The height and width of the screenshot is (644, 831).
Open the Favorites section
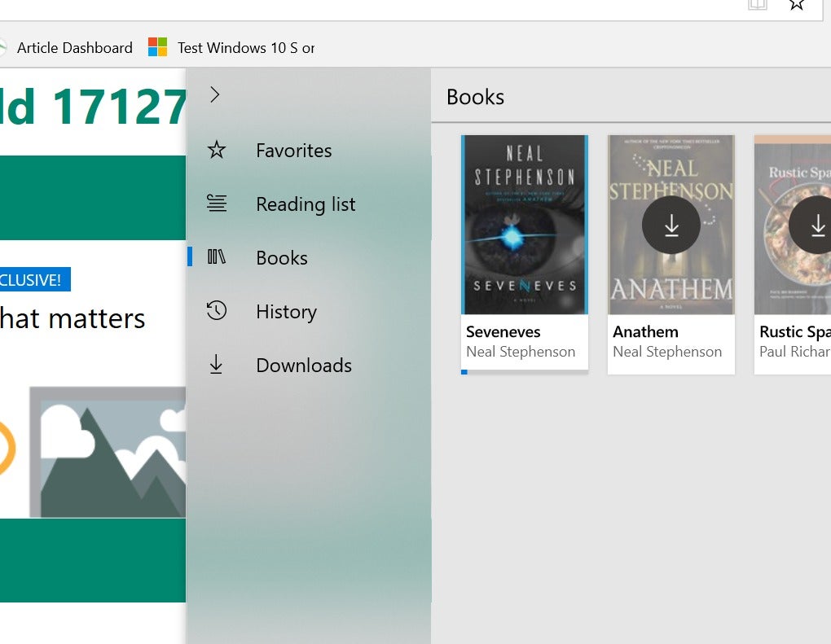(x=293, y=151)
